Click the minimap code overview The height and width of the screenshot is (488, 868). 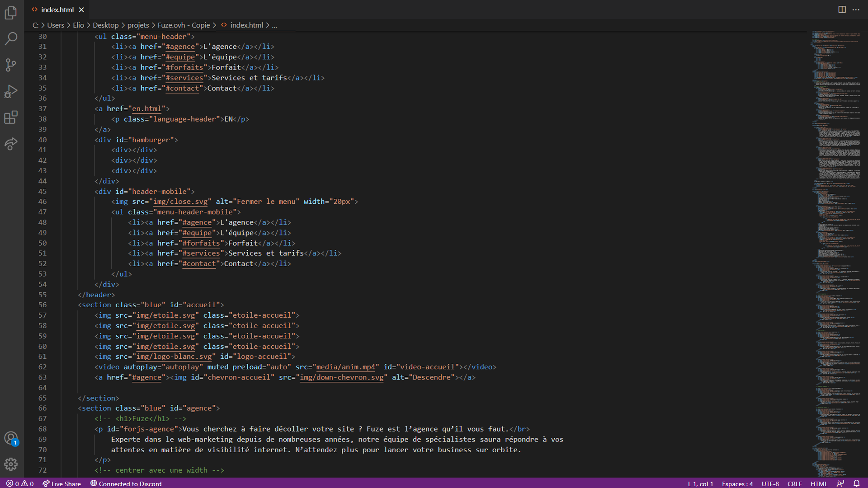click(836, 253)
